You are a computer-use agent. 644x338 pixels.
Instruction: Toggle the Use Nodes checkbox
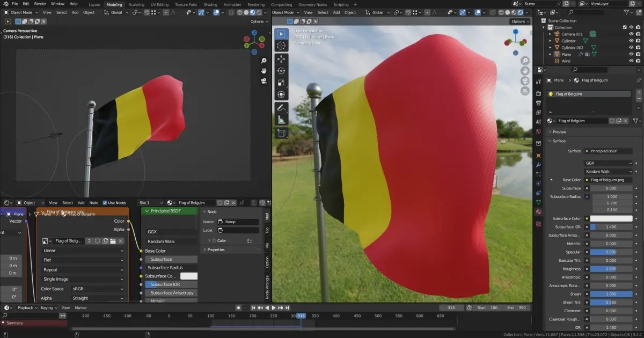click(105, 203)
